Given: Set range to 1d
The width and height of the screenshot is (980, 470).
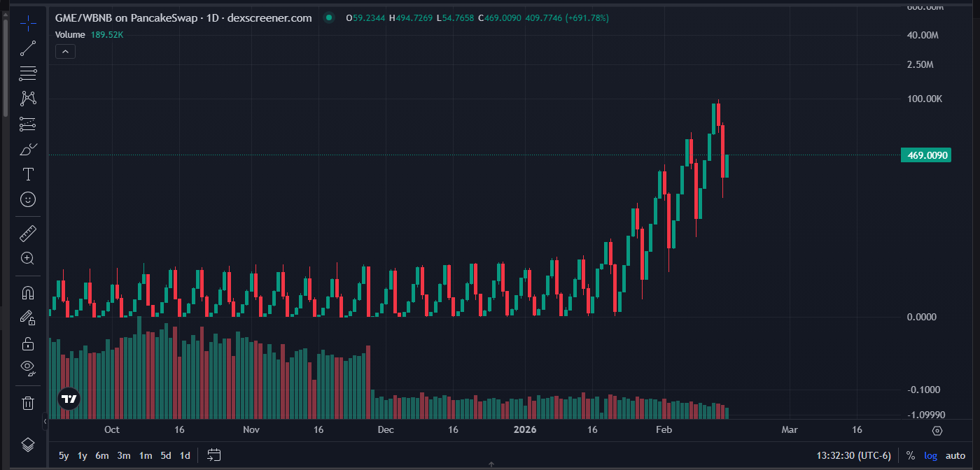Looking at the screenshot, I should 185,455.
